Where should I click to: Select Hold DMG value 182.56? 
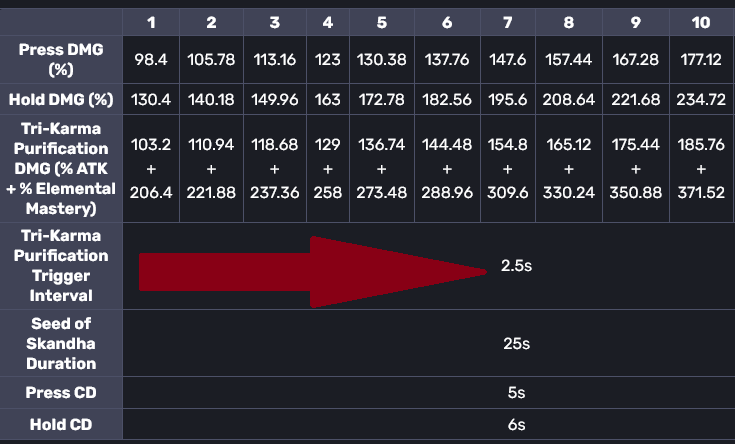point(447,99)
